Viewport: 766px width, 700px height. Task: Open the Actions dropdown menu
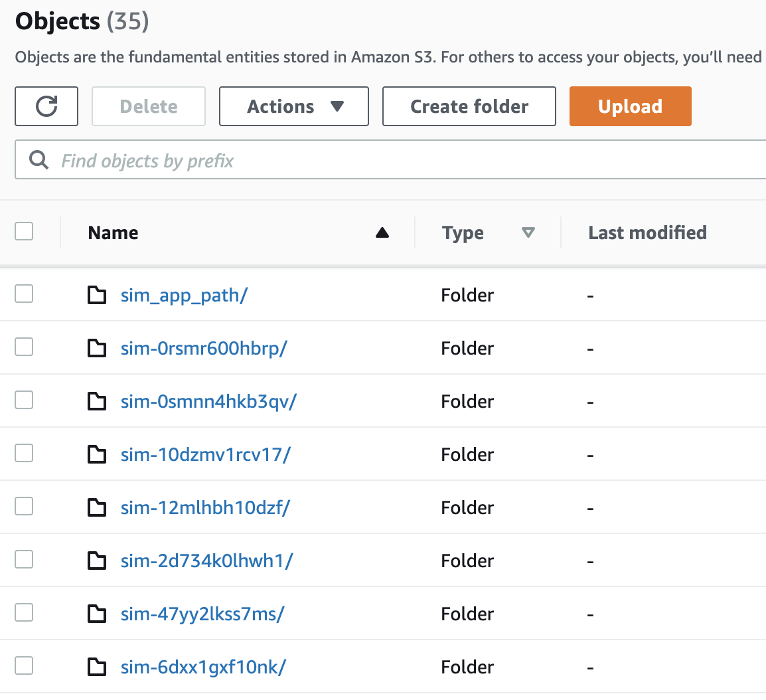(294, 106)
